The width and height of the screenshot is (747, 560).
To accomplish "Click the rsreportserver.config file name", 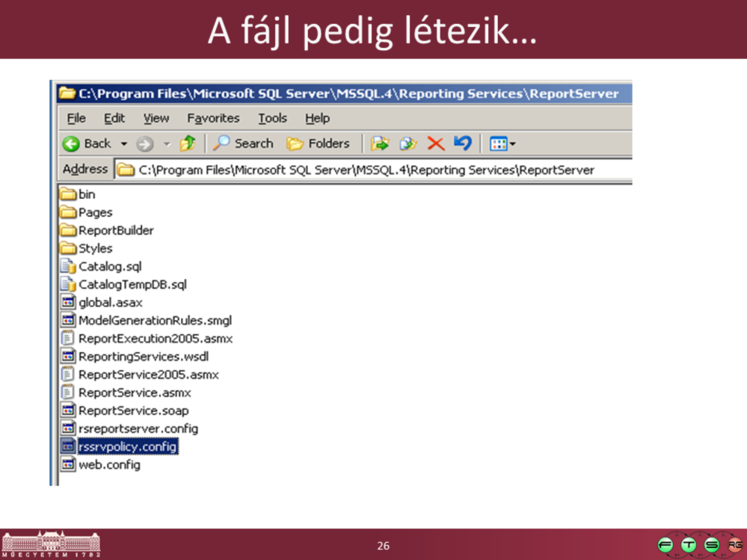I will 138,428.
